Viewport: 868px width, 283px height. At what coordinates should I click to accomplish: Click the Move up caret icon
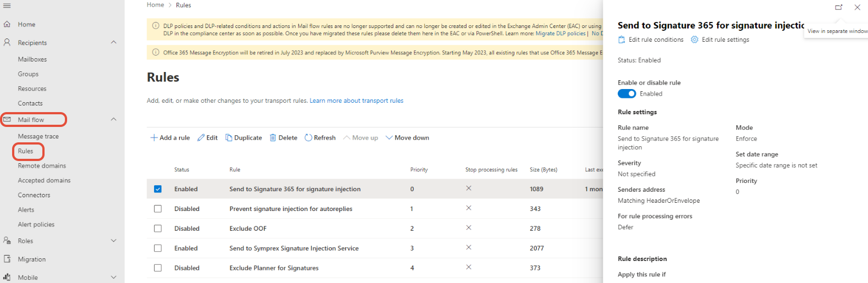coord(347,138)
